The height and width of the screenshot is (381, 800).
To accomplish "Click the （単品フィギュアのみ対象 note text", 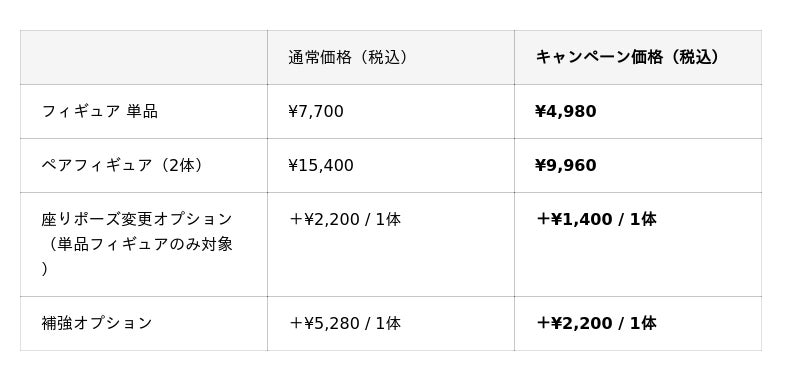I will (x=138, y=244).
